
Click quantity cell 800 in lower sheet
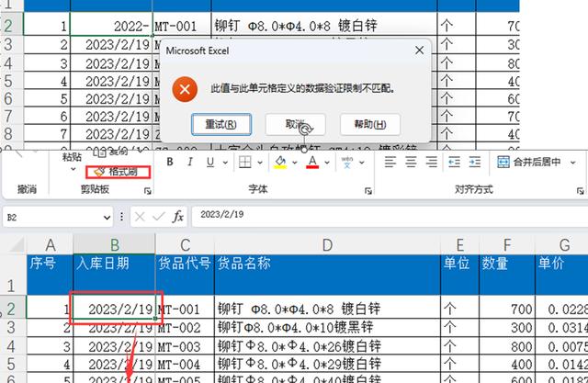pyautogui.click(x=507, y=346)
